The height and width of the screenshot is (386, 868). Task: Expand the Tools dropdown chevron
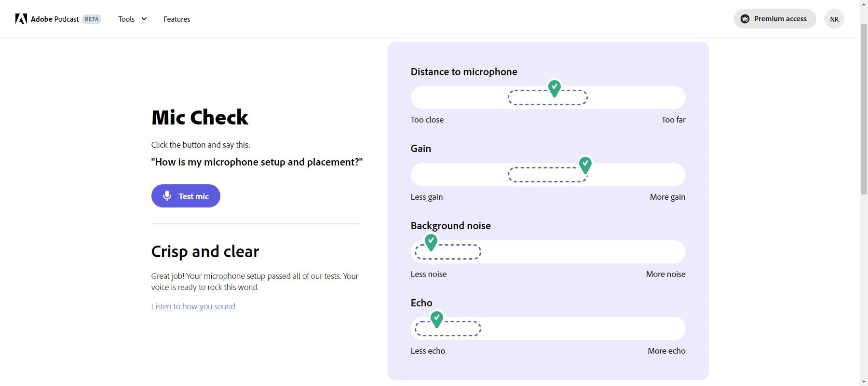coord(144,19)
